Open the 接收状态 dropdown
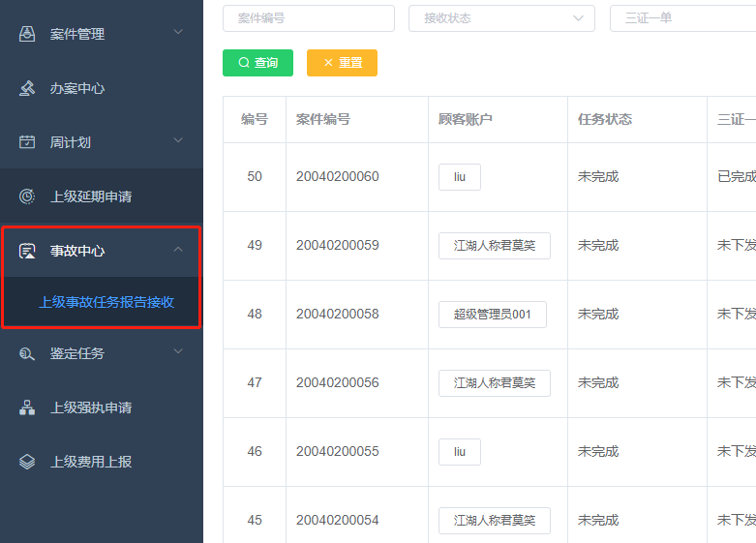 501,18
